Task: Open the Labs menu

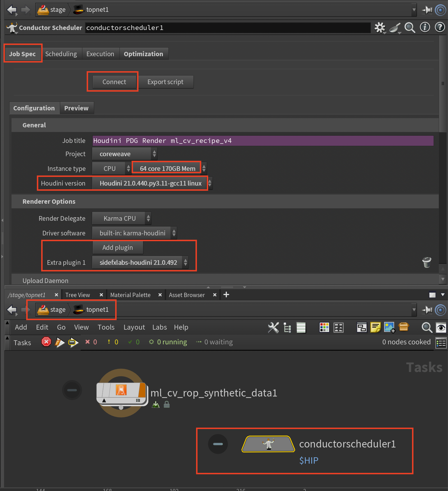Action: pos(160,327)
